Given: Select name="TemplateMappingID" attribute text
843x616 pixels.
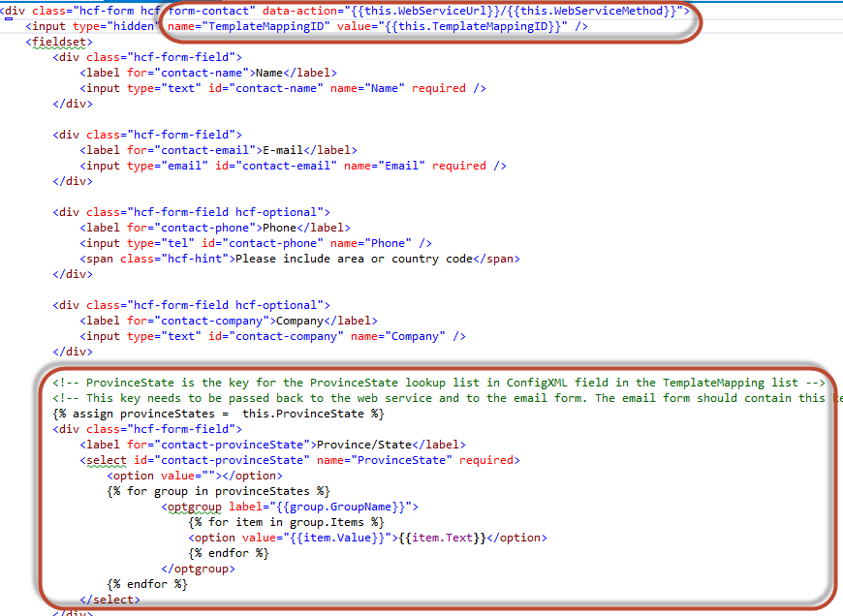Looking at the screenshot, I should 249,26.
